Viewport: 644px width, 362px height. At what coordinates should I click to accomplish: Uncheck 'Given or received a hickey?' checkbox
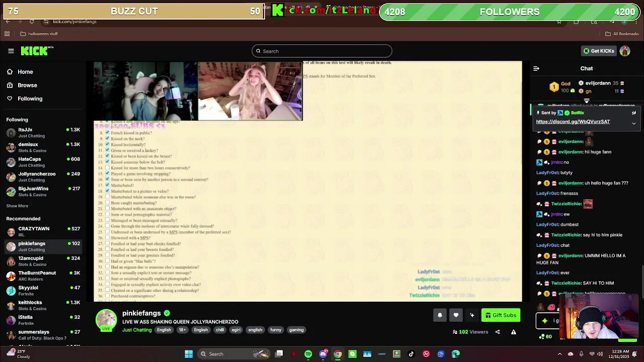point(107,150)
